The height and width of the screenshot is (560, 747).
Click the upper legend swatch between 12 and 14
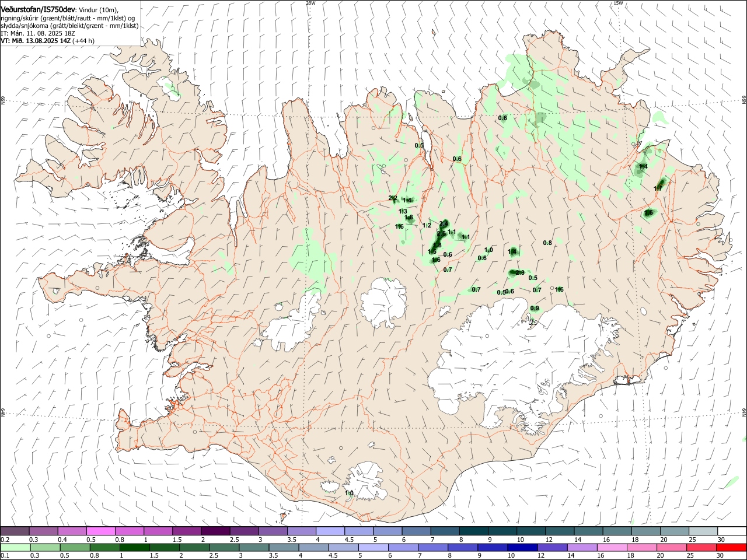click(x=559, y=531)
